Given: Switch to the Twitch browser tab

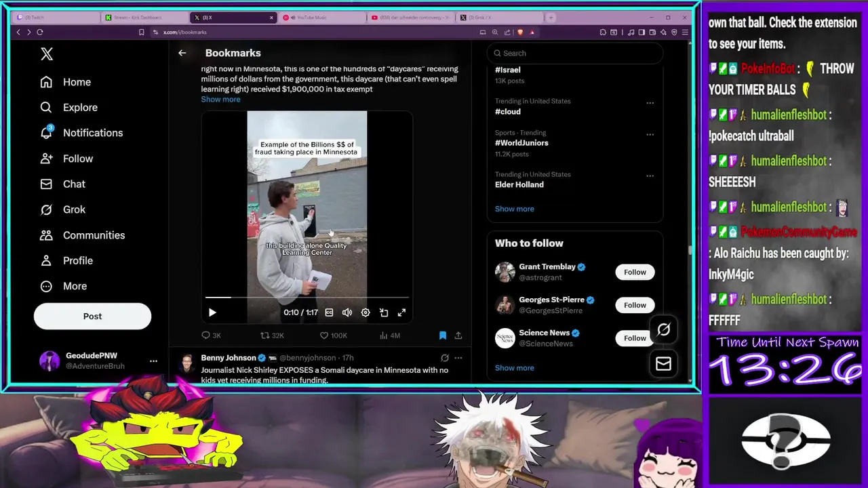Looking at the screenshot, I should pos(56,18).
